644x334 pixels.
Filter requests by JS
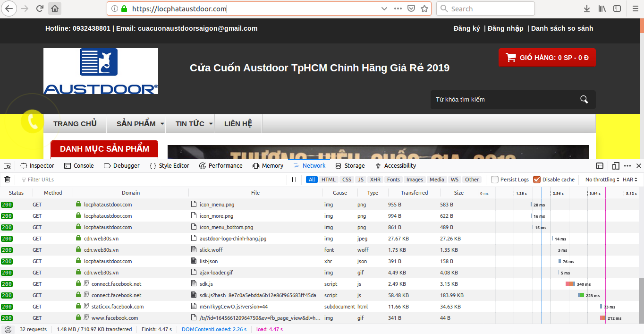point(361,180)
